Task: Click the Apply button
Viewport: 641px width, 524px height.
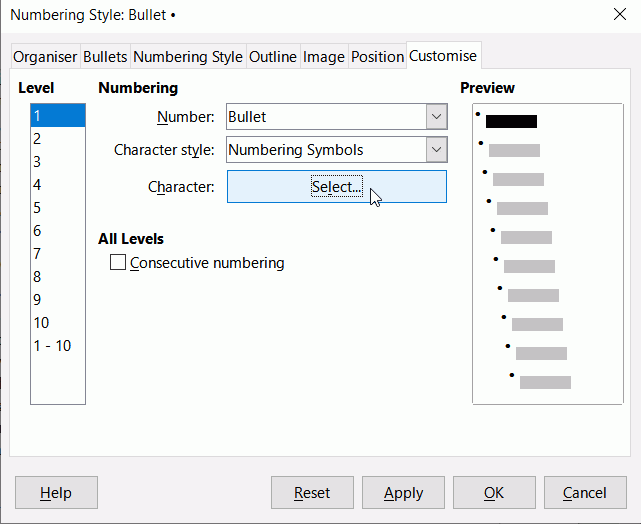Action: pyautogui.click(x=403, y=493)
